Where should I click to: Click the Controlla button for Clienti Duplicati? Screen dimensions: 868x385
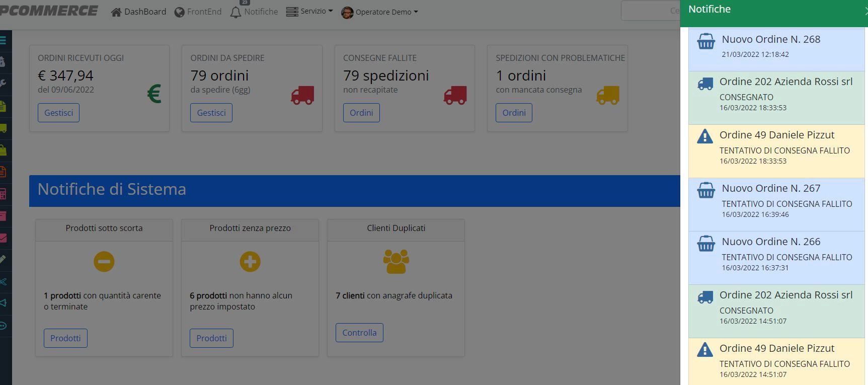click(x=359, y=333)
